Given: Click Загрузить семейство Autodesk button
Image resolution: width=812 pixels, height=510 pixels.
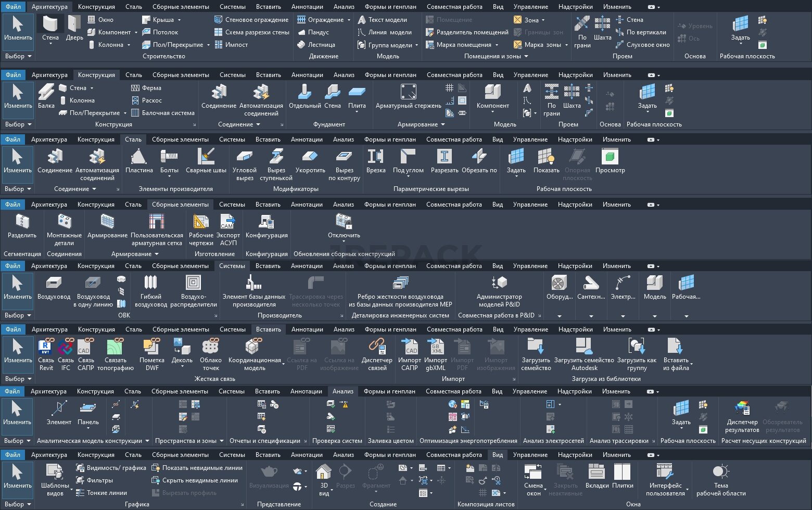Looking at the screenshot, I should (584, 354).
